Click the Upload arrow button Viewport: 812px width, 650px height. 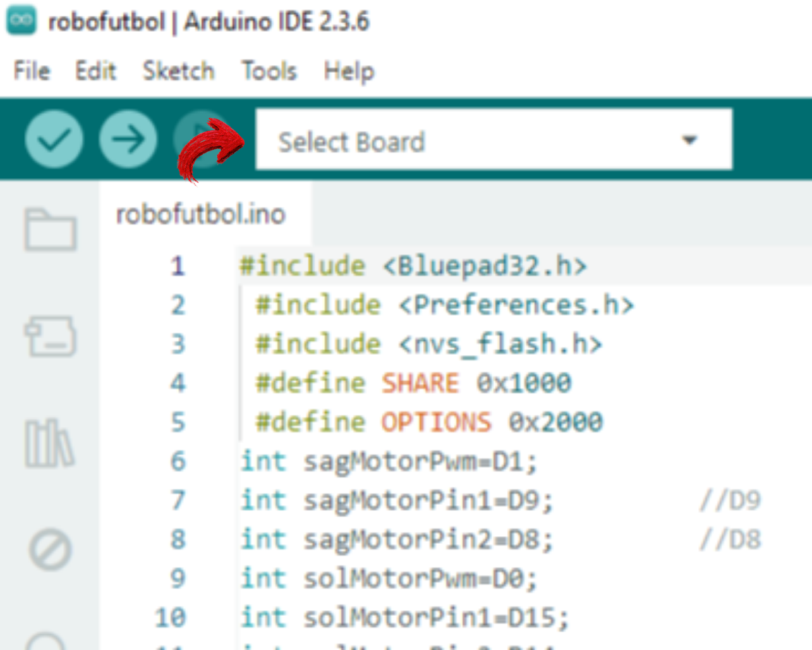click(x=128, y=139)
